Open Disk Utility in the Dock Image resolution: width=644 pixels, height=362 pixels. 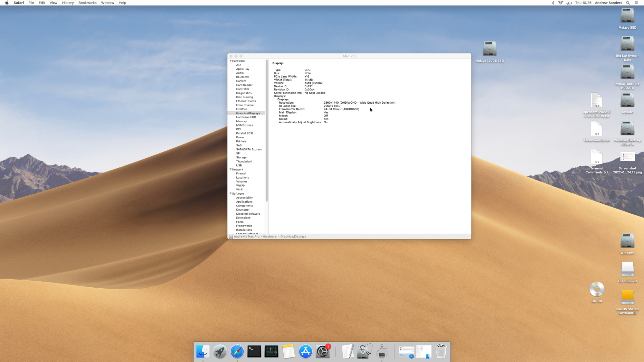[365, 351]
